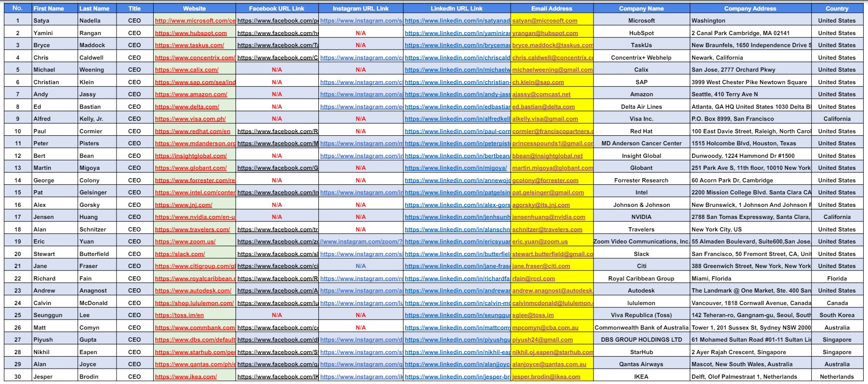Image resolution: width=868 pixels, height=384 pixels.
Task: Open the https://www.taskus.com/ website link
Action: point(189,45)
